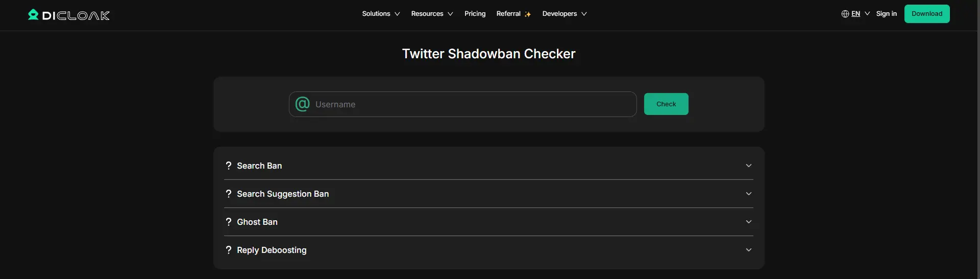Click the Referral sparkle icon
Image resolution: width=980 pixels, height=279 pixels.
(528, 14)
